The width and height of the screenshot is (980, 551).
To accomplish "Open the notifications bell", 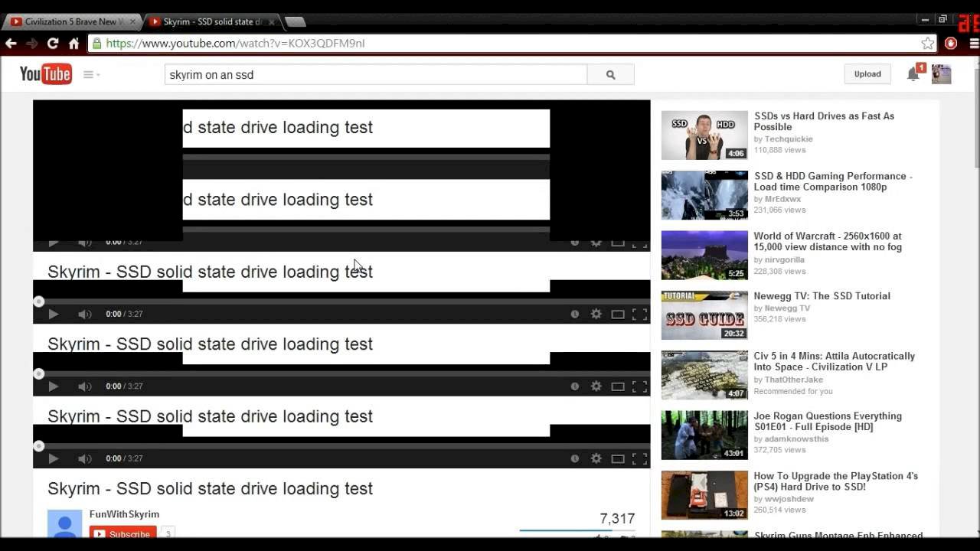I will (913, 74).
